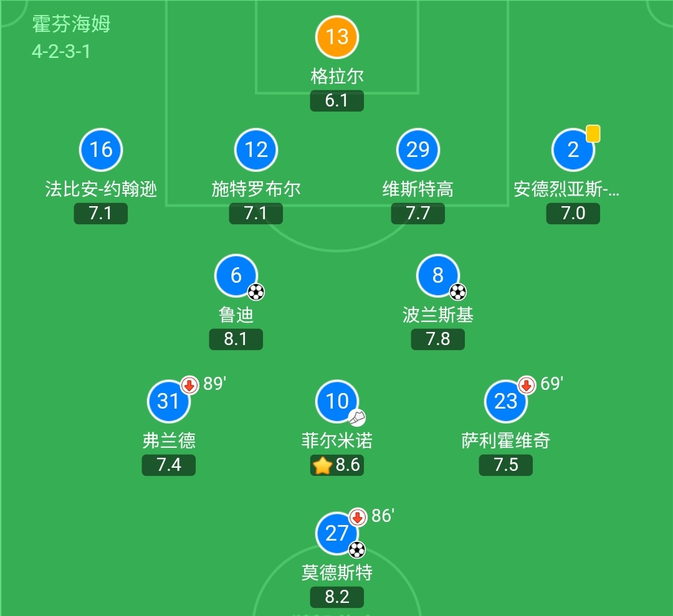Tap substitution arrow icon on 萨利霍维奇
Viewport: 673px width, 616px height.
pos(527,385)
